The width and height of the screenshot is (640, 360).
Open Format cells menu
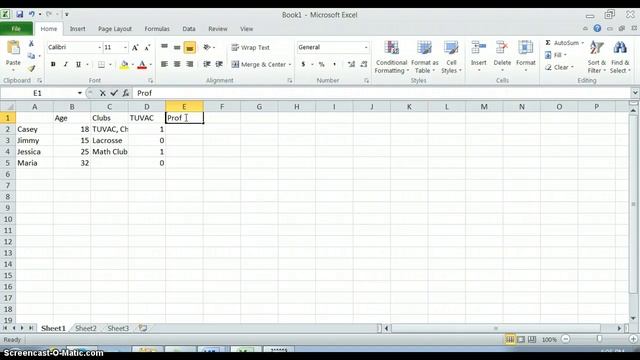pos(526,56)
